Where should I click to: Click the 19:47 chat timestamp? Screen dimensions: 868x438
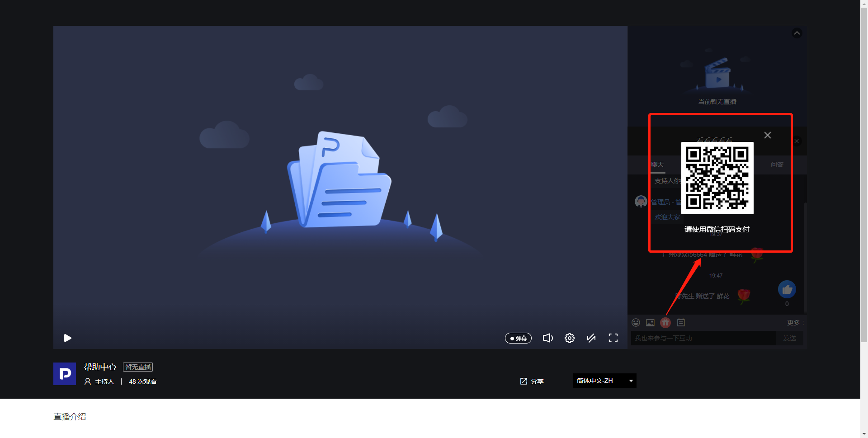click(716, 276)
